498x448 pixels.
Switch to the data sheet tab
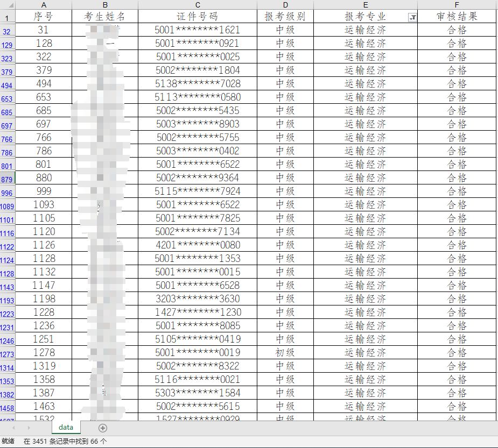click(66, 428)
